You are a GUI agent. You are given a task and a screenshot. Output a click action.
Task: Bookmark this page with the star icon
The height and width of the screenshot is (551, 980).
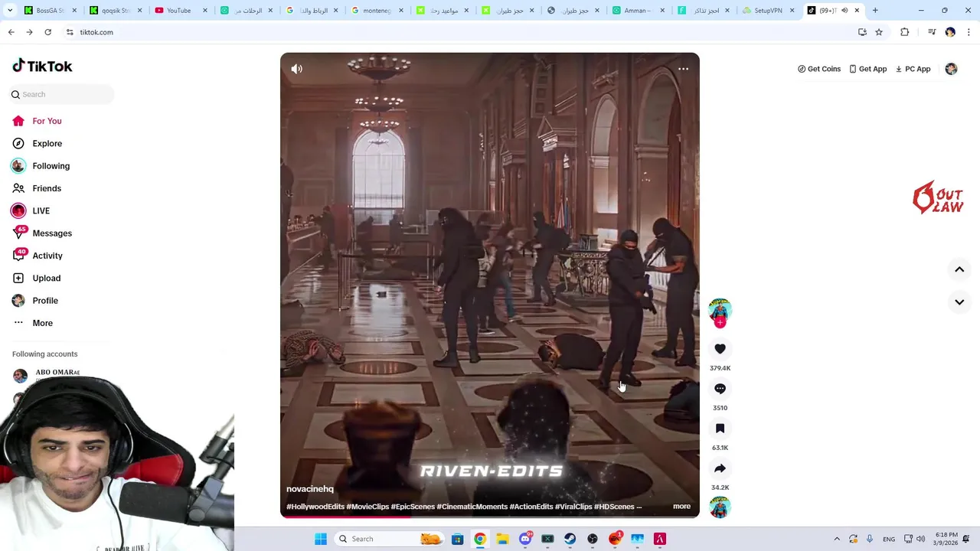click(x=879, y=32)
